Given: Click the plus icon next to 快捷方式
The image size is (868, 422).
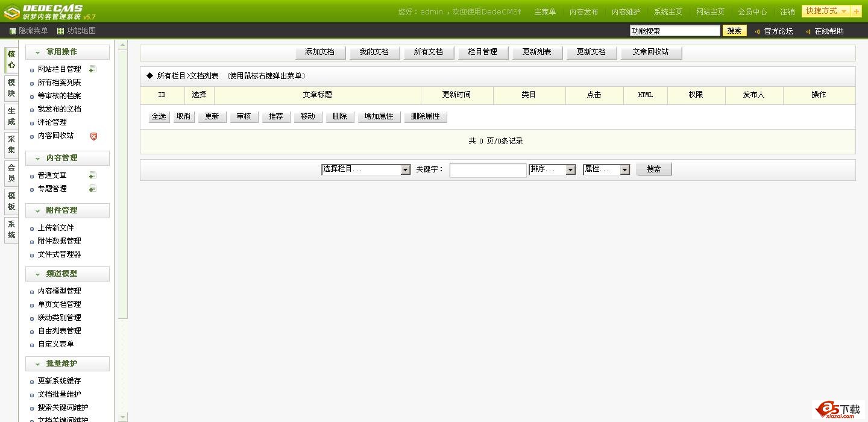Looking at the screenshot, I should point(856,11).
